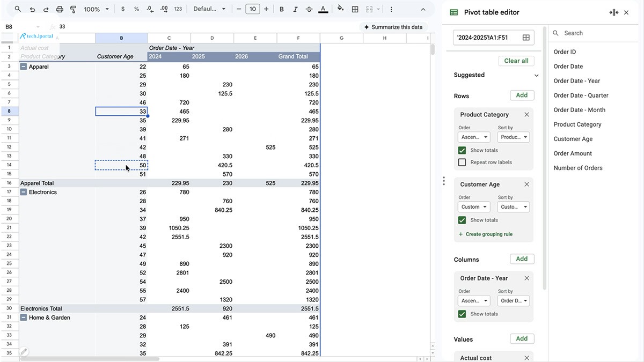
Task: Expand the Suggested section
Action: pos(536,76)
